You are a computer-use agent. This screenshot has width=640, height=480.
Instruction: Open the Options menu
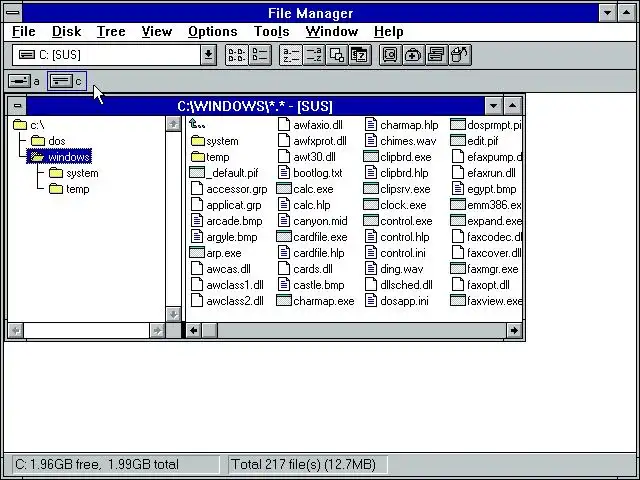[x=213, y=31]
